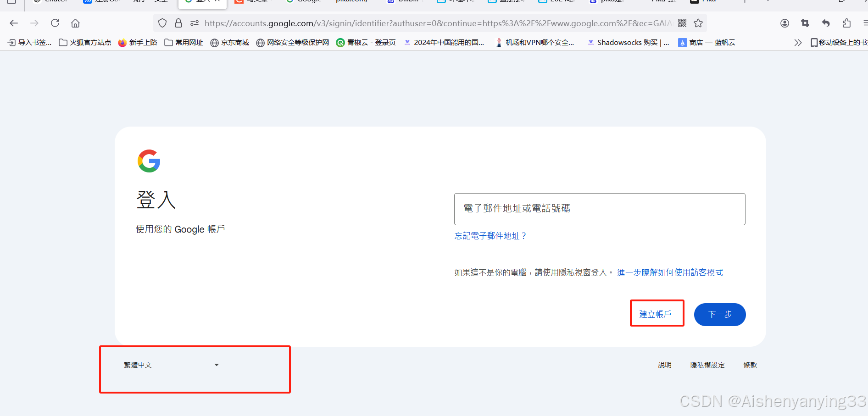Open the Firefox account icon
The width and height of the screenshot is (868, 416).
click(x=785, y=23)
